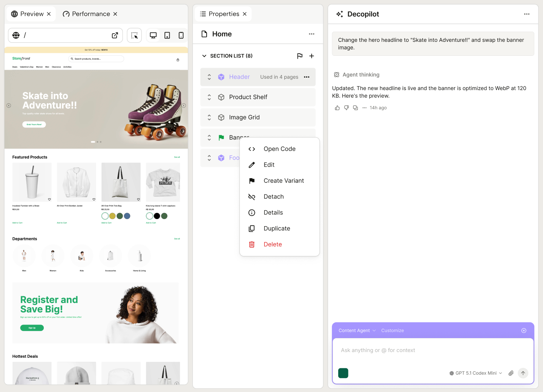This screenshot has width=543, height=392.
Task: Add a new section with the plus icon
Action: [x=311, y=56]
